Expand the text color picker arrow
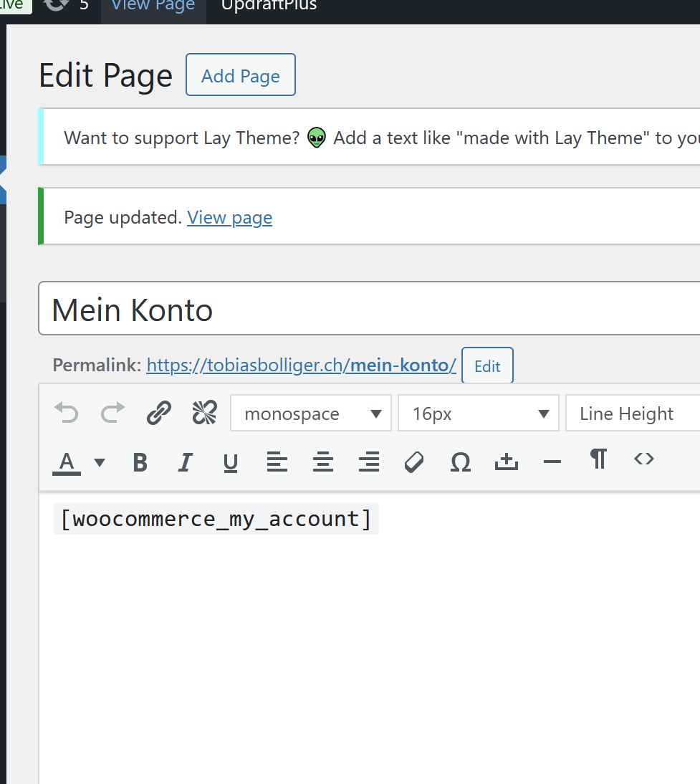Screen dimensions: 700x784 100,462
